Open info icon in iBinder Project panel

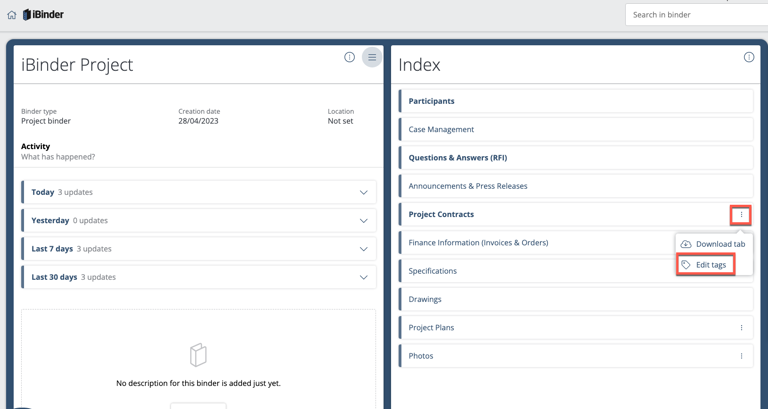349,57
